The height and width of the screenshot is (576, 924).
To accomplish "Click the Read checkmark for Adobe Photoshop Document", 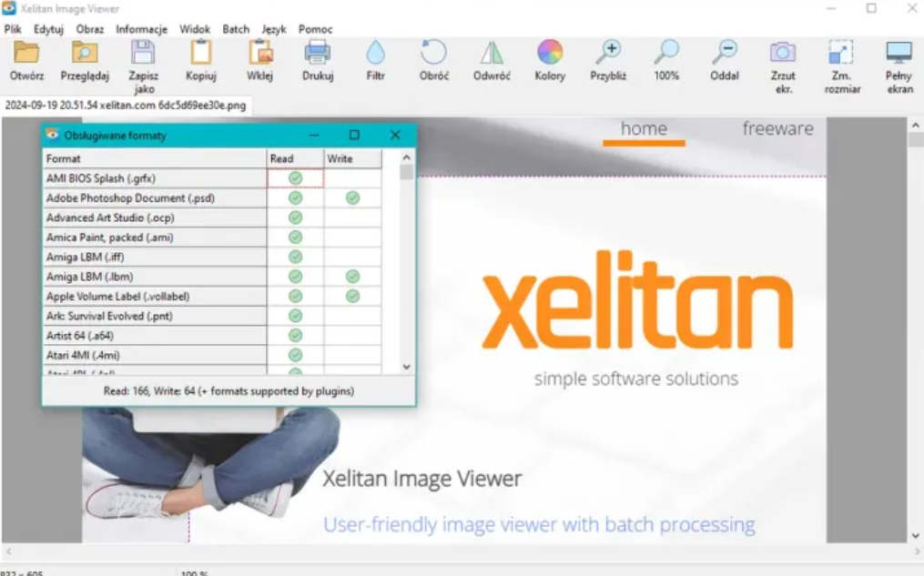I will 295,197.
